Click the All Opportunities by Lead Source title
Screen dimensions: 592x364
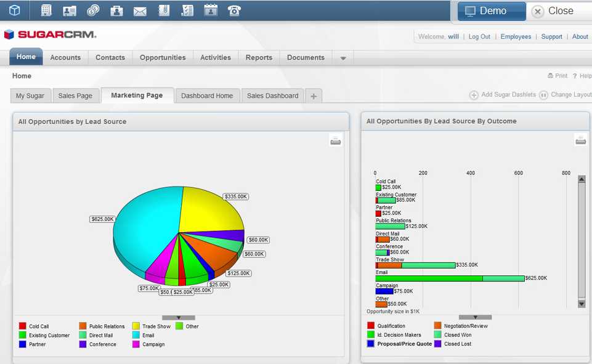pos(73,121)
